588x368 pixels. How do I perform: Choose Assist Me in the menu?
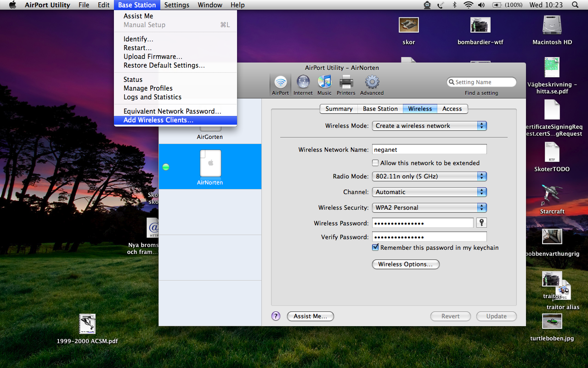coord(175,16)
